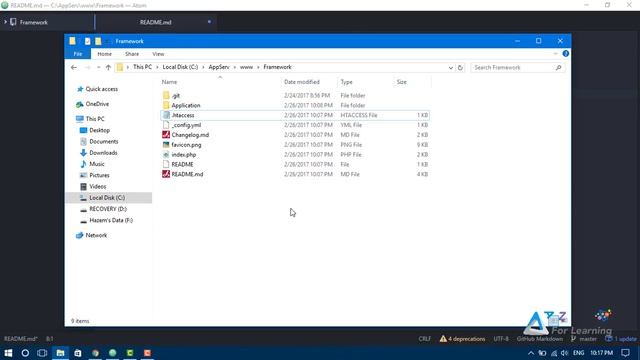Select the favicon.png image icon
Screen dimensions: 640x360
coord(166,144)
